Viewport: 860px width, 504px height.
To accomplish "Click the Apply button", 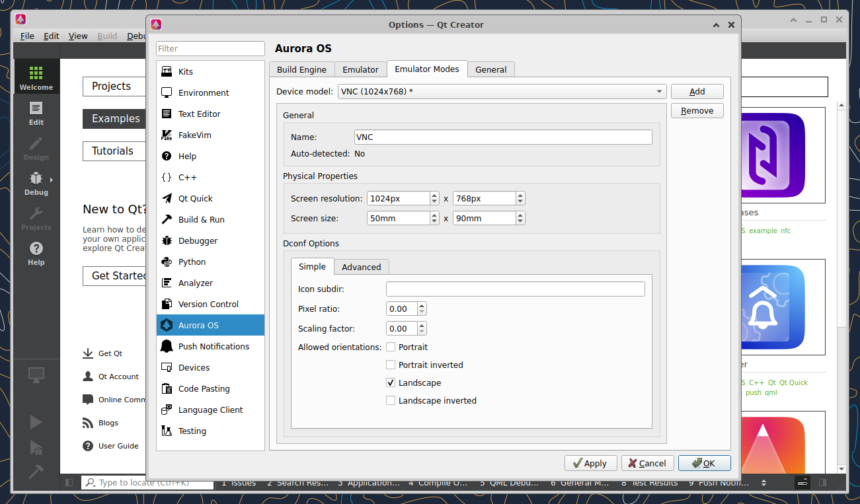I will (591, 463).
